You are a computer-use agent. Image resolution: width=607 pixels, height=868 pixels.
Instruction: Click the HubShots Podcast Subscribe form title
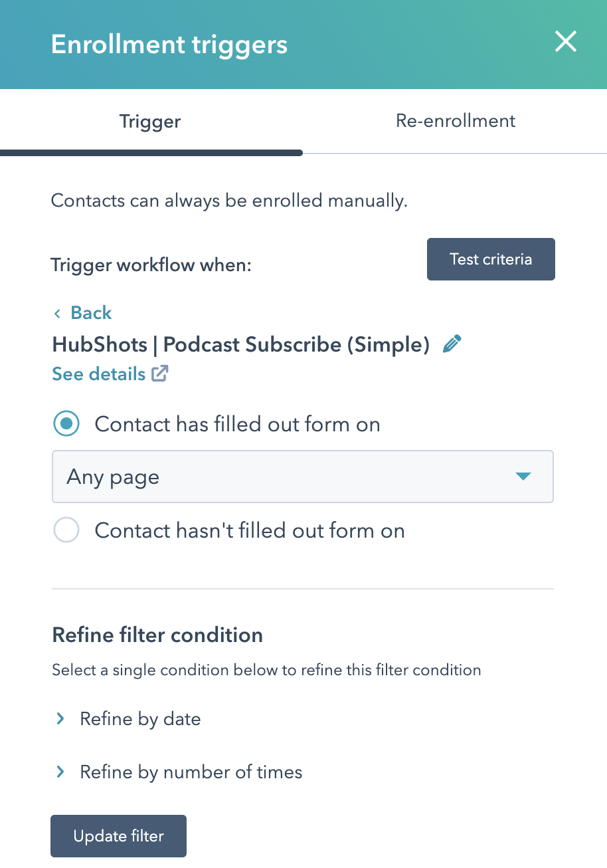(240, 345)
